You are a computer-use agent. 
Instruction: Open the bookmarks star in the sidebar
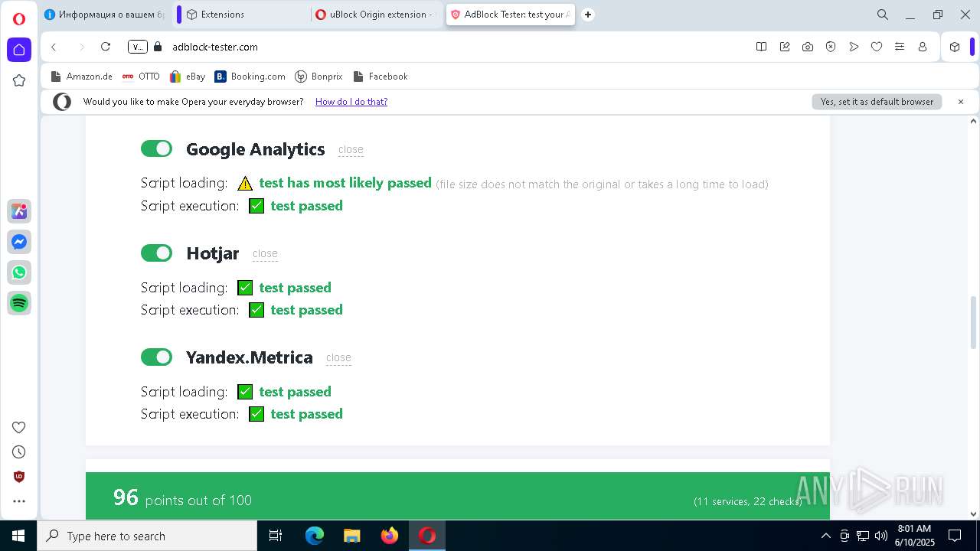coord(19,80)
